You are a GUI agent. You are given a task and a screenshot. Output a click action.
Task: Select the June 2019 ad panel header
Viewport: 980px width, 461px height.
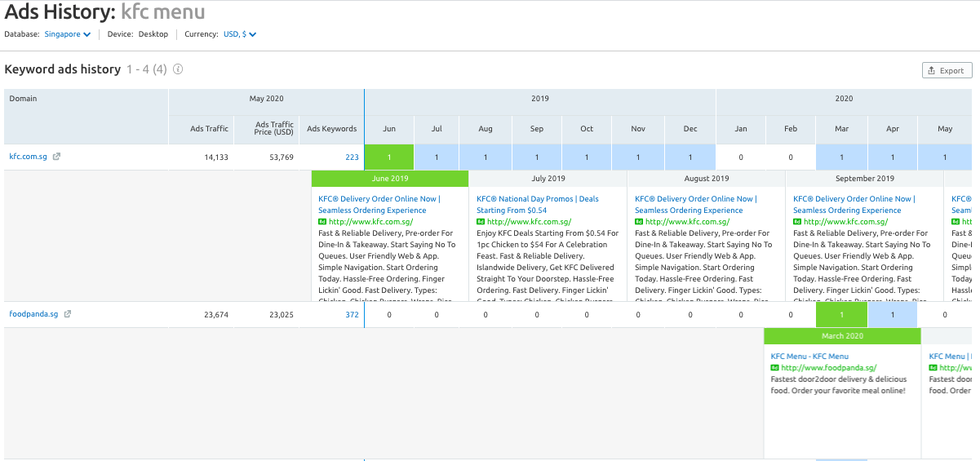point(390,179)
